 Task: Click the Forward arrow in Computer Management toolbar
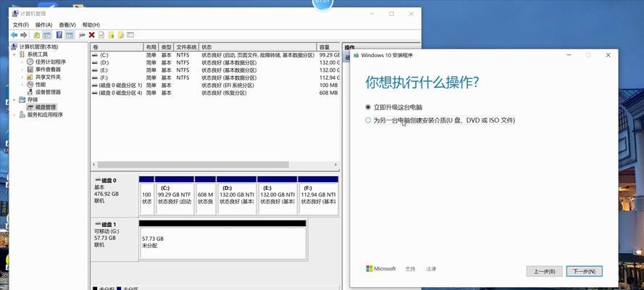[x=24, y=36]
